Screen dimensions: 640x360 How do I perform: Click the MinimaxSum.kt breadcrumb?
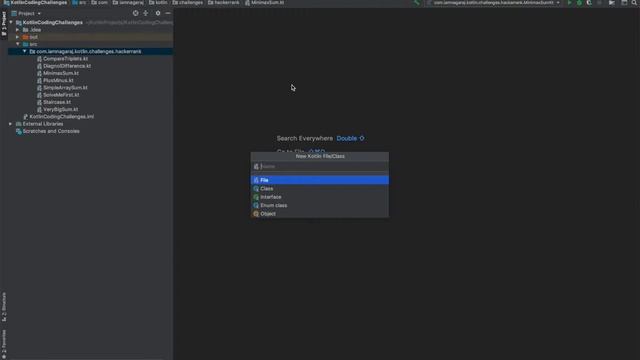tap(264, 2)
